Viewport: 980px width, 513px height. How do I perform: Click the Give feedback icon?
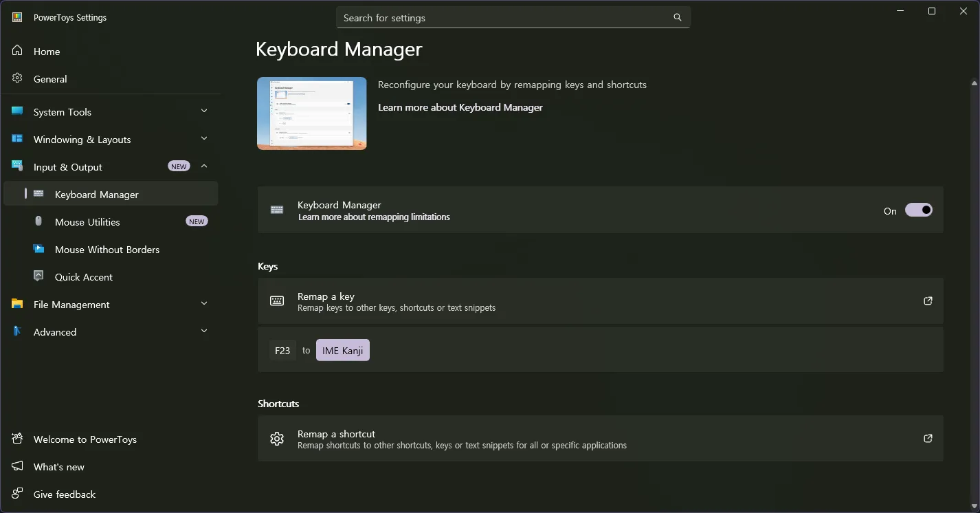pyautogui.click(x=17, y=494)
